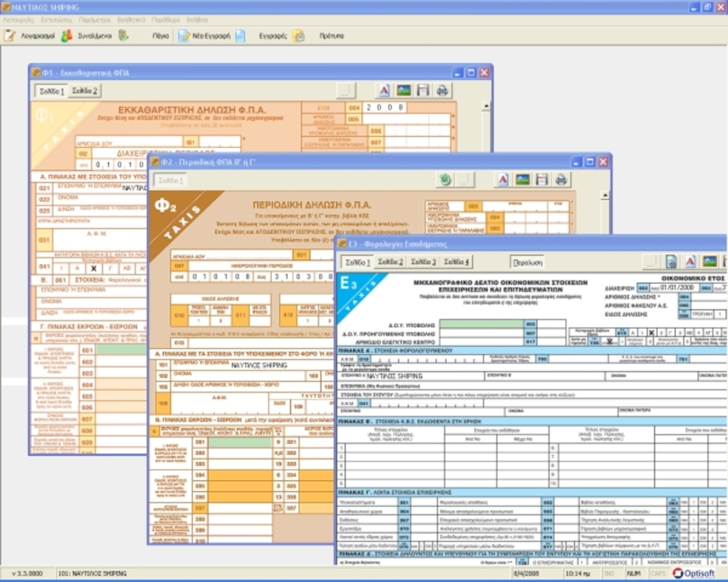Click the Νέα Εγγραφή new entry icon
The image size is (728, 582).
(x=183, y=36)
